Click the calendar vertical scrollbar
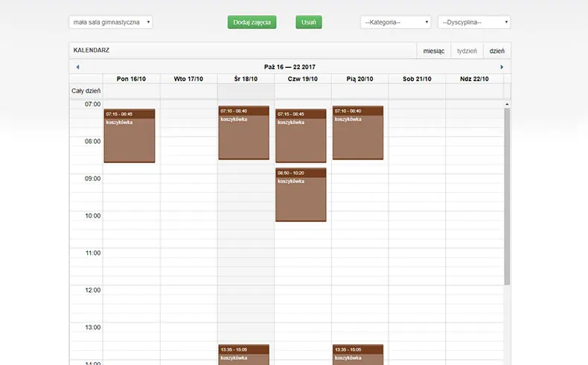Screen dimensions: 588x365 [507, 195]
